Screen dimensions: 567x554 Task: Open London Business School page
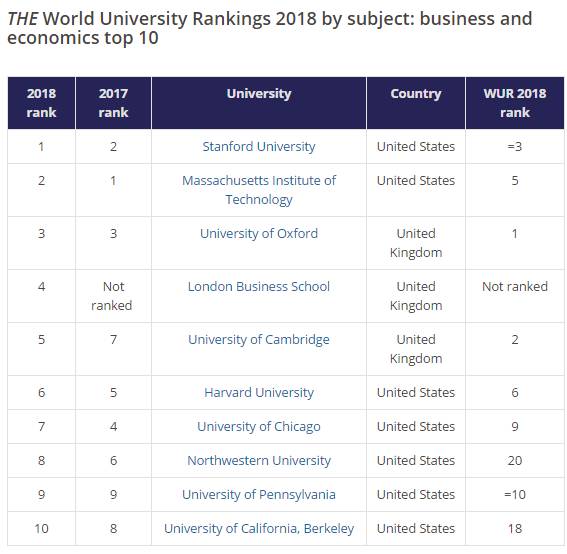click(x=259, y=287)
